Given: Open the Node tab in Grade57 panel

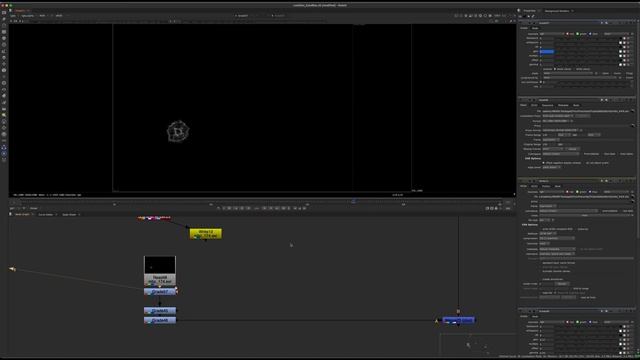Looking at the screenshot, I should click(535, 28).
